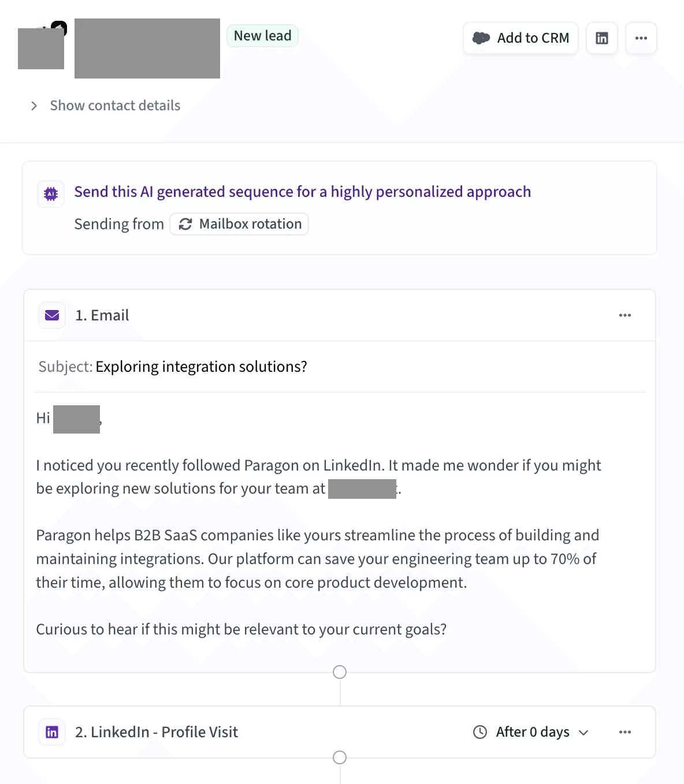The width and height of the screenshot is (684, 784).
Task: Open the After 0 days delay dropdown
Action: point(541,732)
